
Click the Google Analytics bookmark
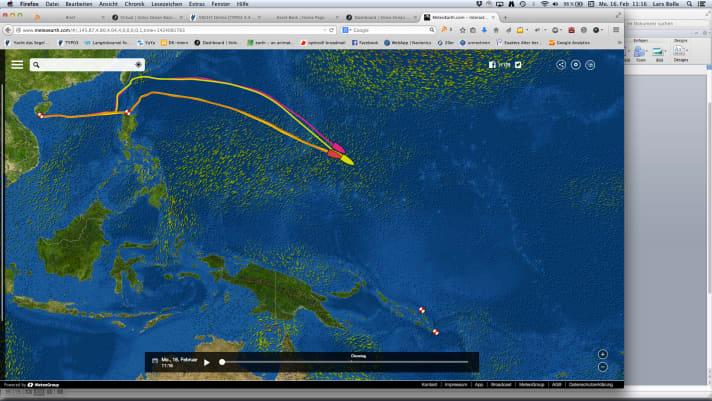tap(570, 43)
